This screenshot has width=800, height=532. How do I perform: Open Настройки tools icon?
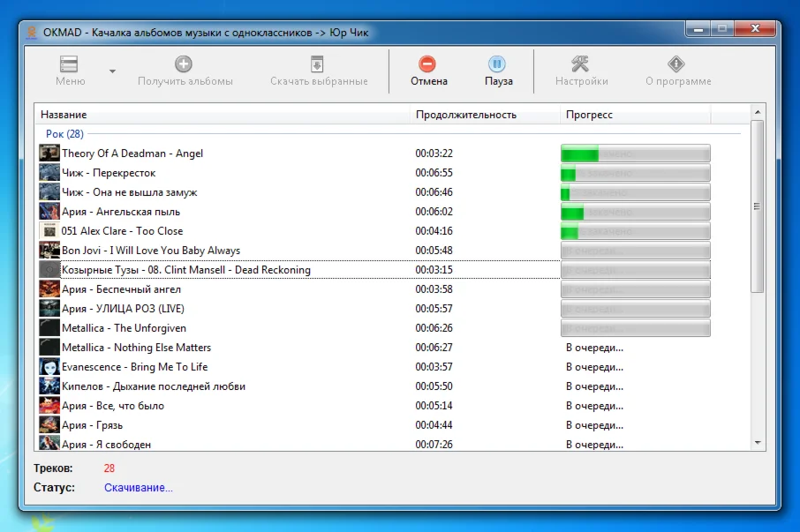581,64
